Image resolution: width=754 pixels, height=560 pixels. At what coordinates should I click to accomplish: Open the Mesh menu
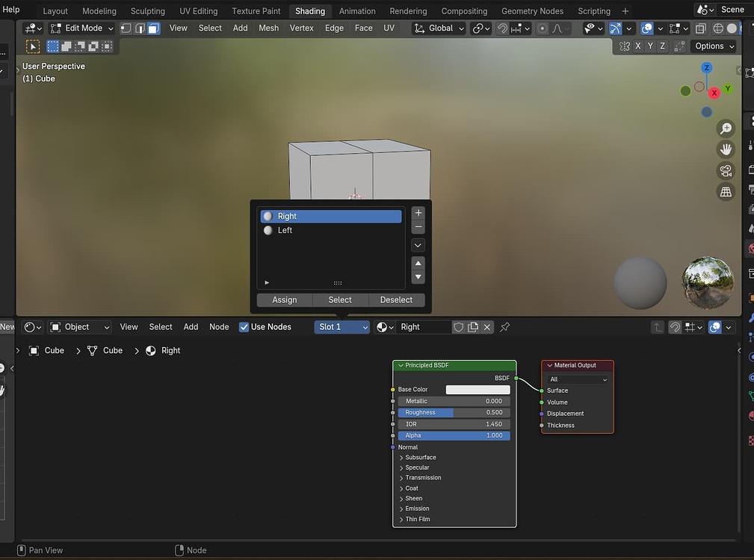268,28
